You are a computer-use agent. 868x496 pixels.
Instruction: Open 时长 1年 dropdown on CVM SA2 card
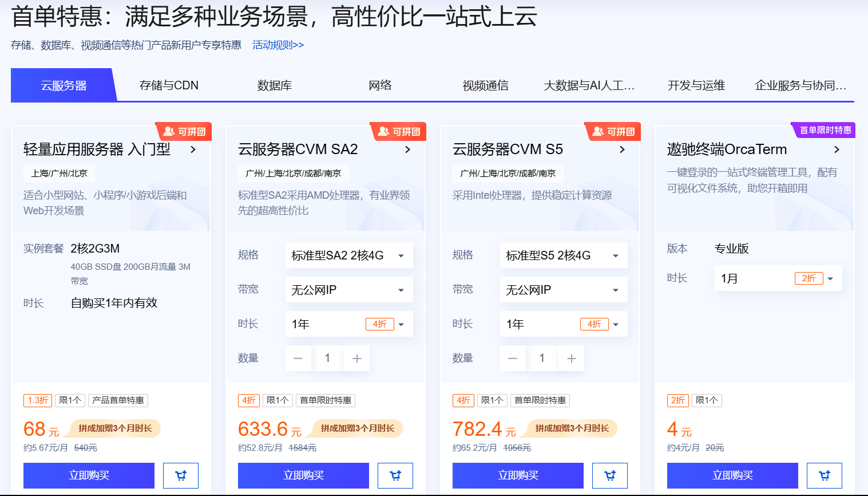pos(349,324)
